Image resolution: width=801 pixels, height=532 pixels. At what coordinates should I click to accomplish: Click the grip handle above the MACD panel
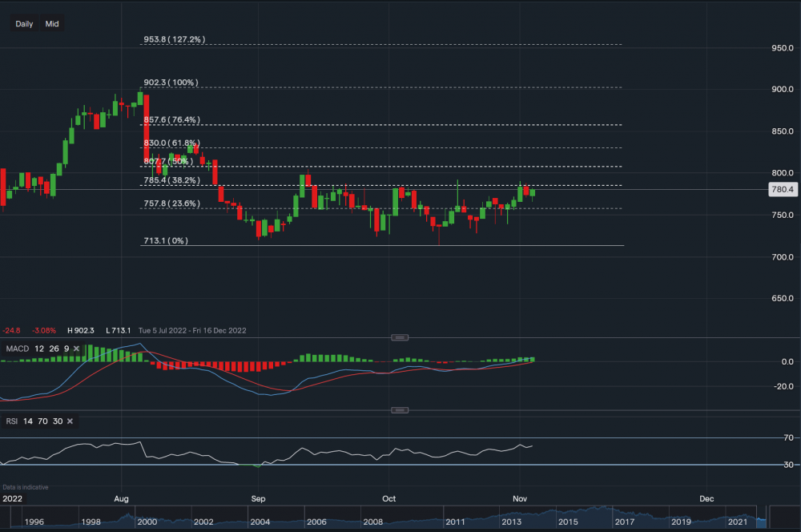[x=400, y=337]
